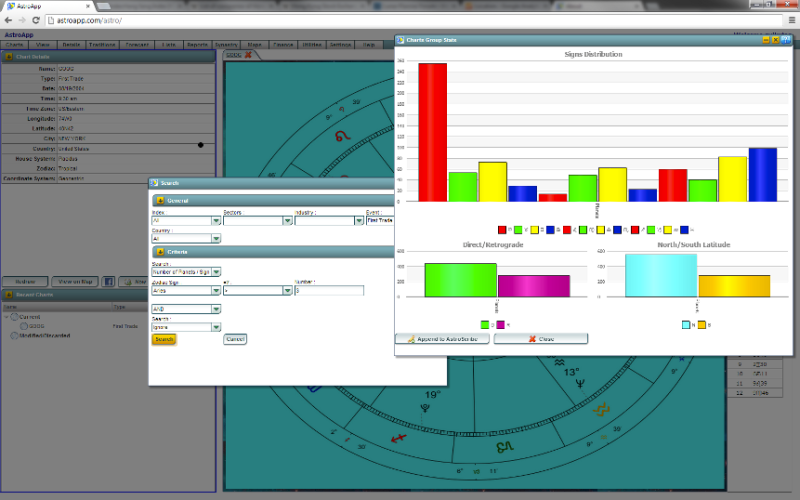This screenshot has height=500, width=800.
Task: Close the GOOG chart tab with red X
Action: coord(248,55)
